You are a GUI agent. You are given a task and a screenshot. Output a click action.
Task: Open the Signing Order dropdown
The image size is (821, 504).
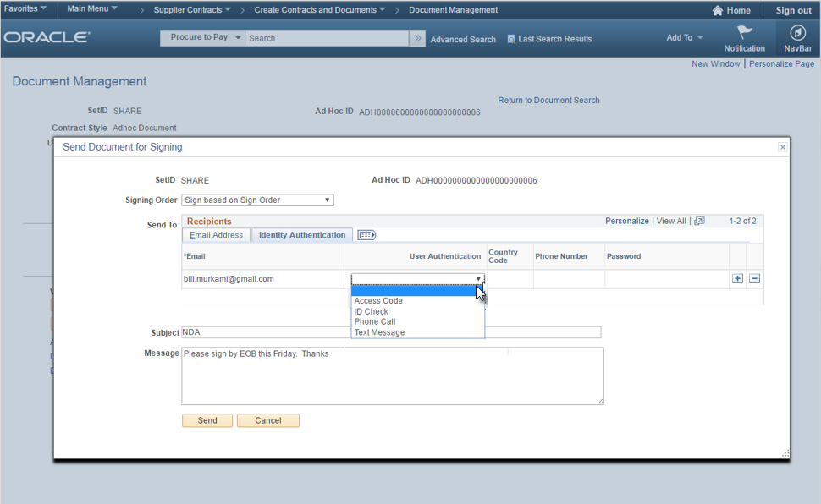[x=257, y=200]
